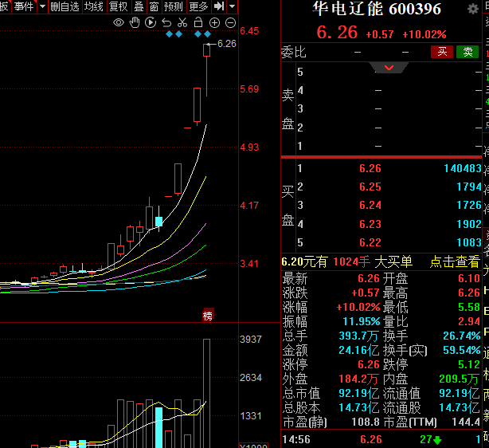
Task: Toggle 复权 price adjustment
Action: [118, 6]
